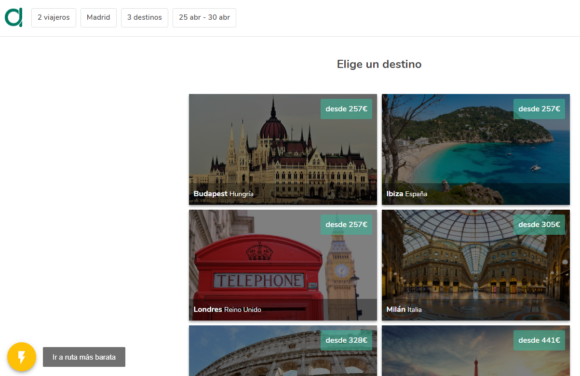
Task: Select the Eiffel Tower card priced desde 441€
Action: click(476, 351)
